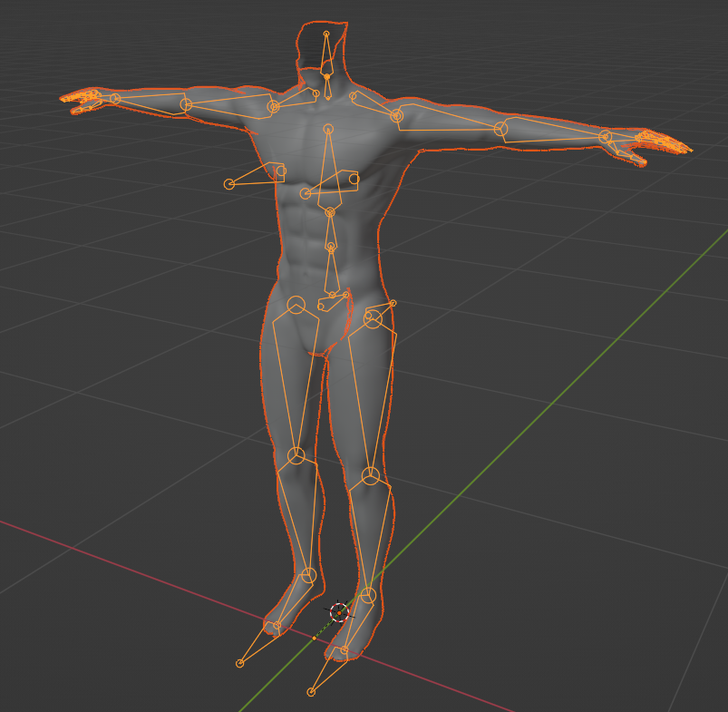Click the 3D cursor near the feet

[339, 613]
